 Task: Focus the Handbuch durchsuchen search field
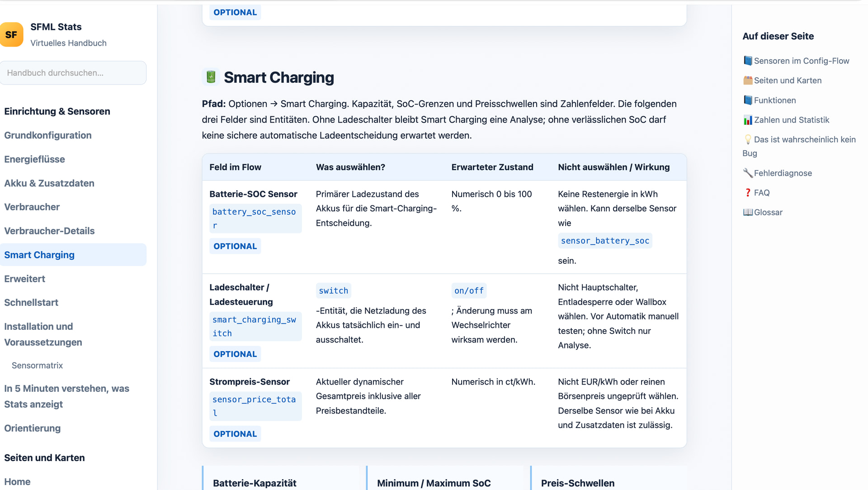[x=73, y=73]
